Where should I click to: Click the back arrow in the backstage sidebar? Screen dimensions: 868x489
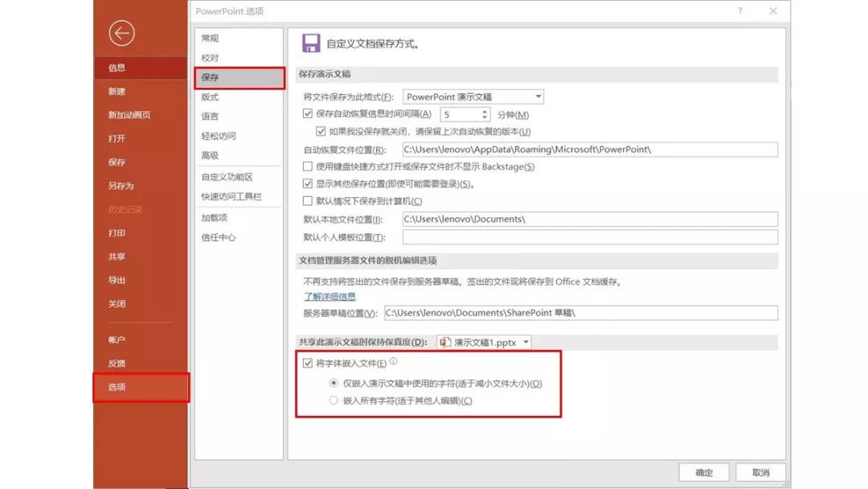[x=121, y=33]
